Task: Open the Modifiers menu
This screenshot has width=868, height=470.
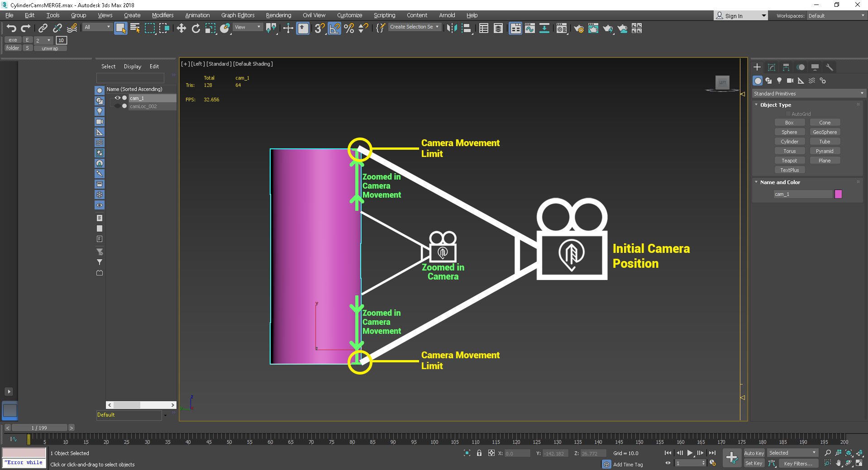Action: pyautogui.click(x=162, y=15)
